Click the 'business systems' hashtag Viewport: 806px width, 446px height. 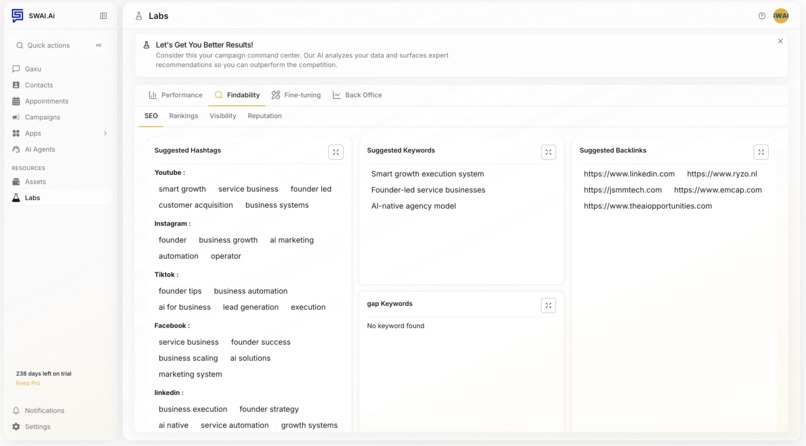[x=277, y=205]
